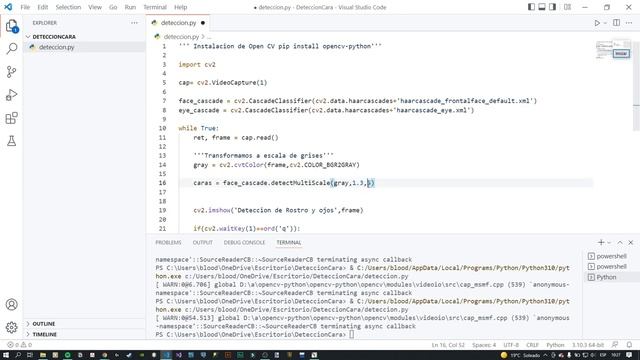
Task: Open the File menu
Action: pos(25,7)
